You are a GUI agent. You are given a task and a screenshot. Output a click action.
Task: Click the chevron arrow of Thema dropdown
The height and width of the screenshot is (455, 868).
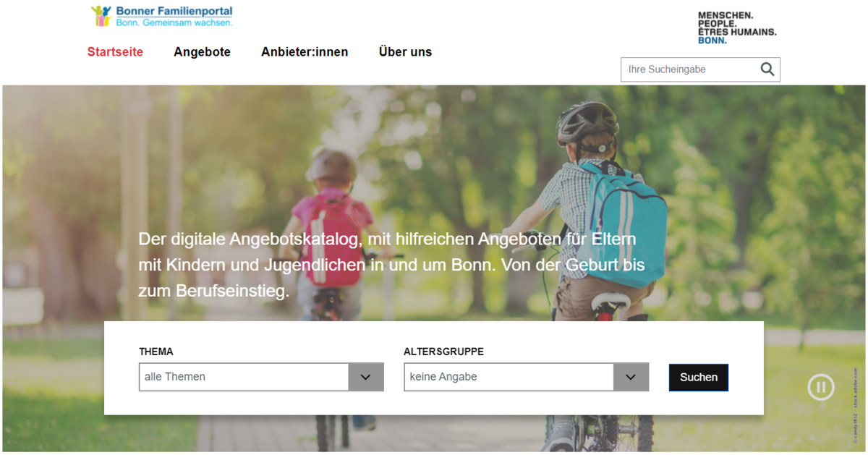coord(366,377)
